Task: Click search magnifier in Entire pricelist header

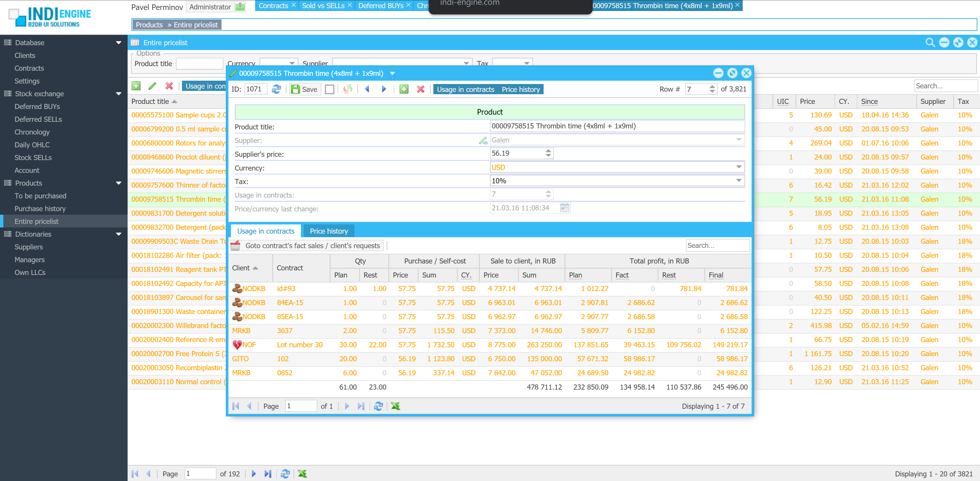Action: coord(930,43)
